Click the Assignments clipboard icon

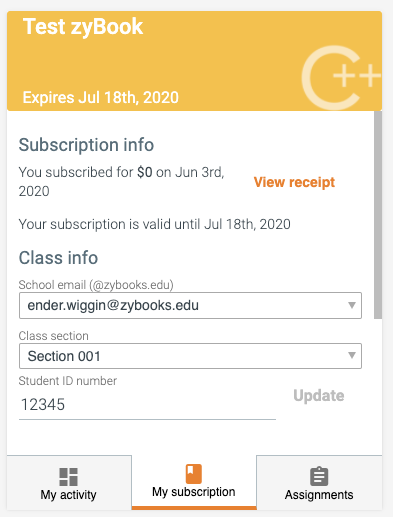(x=319, y=476)
